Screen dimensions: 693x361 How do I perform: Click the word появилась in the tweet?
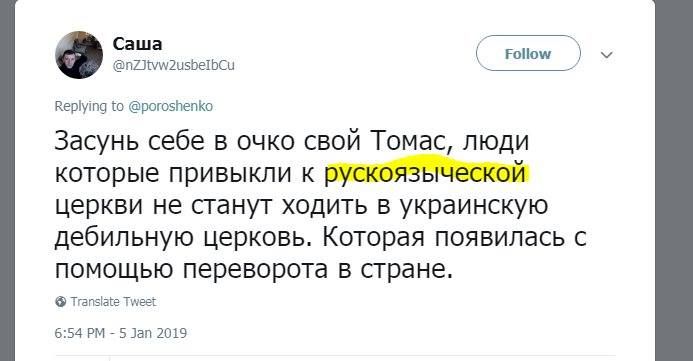click(500, 238)
